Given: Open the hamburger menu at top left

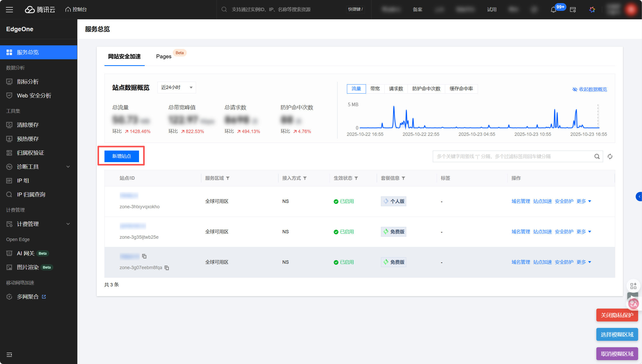Looking at the screenshot, I should click(x=10, y=10).
